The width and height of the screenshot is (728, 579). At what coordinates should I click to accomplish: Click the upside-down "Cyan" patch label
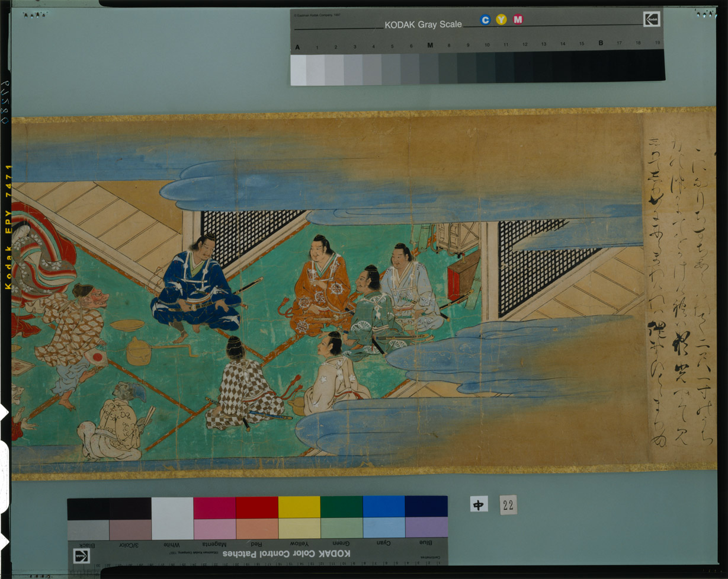(384, 543)
